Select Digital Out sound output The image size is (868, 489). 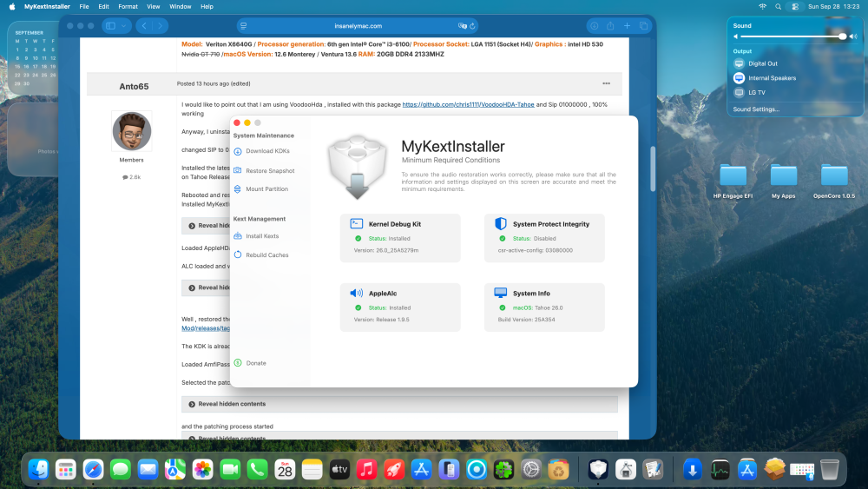(x=756, y=63)
